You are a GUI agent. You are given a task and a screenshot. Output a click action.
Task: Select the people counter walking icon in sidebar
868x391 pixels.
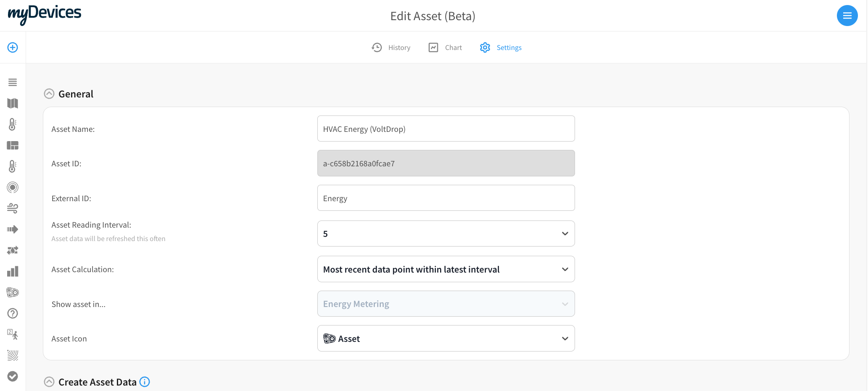click(13, 334)
